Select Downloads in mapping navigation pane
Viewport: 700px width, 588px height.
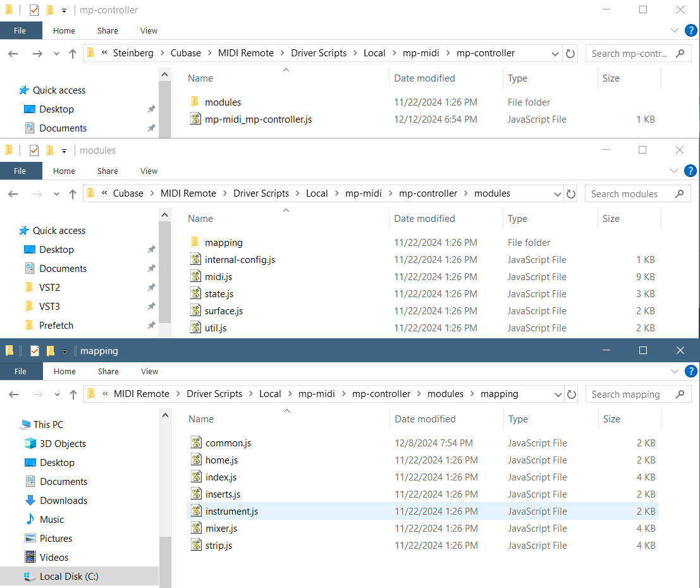point(63,501)
